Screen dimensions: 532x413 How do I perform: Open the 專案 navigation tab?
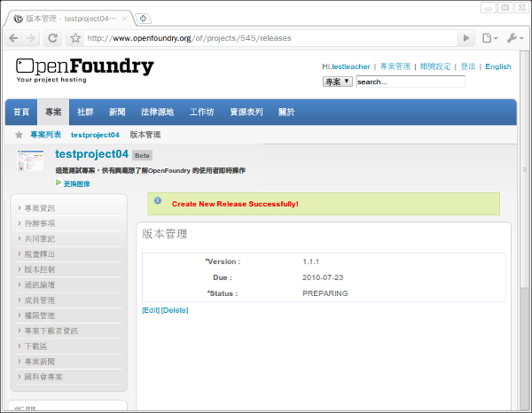point(53,112)
